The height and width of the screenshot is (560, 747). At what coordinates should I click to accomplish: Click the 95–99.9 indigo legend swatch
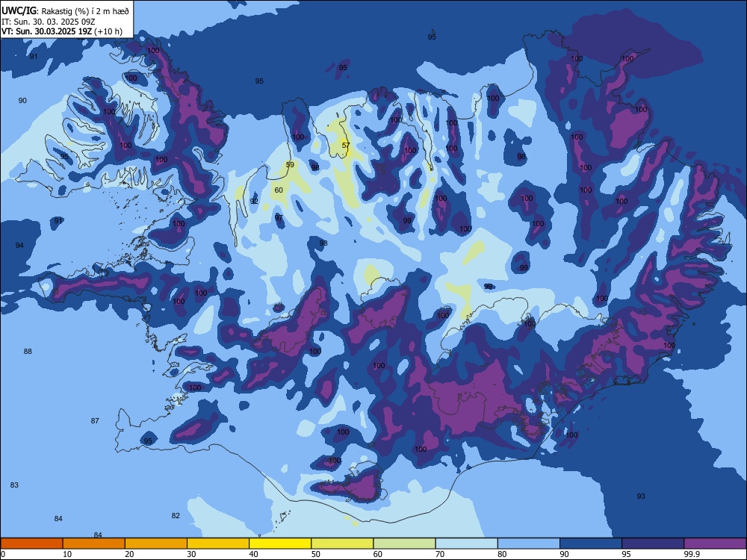click(653, 544)
